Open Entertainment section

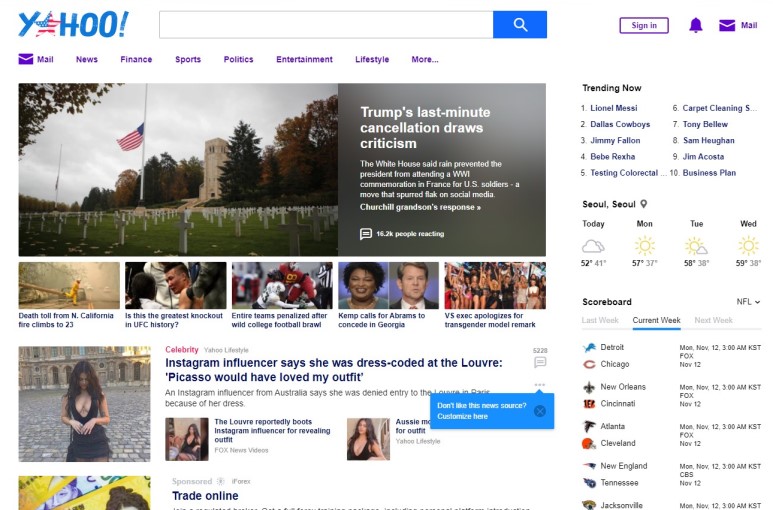[304, 59]
